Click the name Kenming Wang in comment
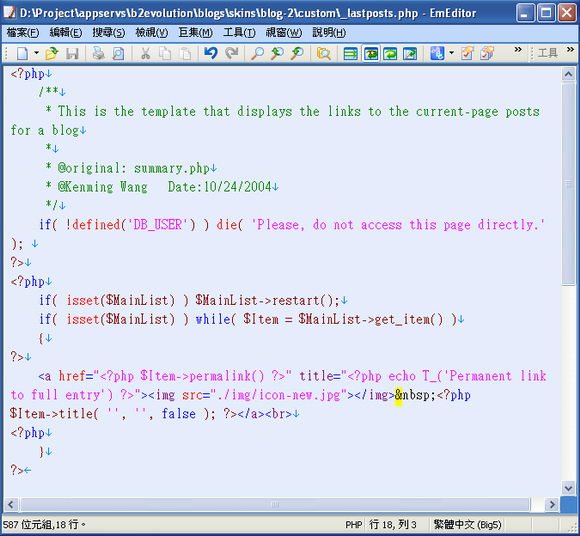The width and height of the screenshot is (580, 536). [x=106, y=187]
